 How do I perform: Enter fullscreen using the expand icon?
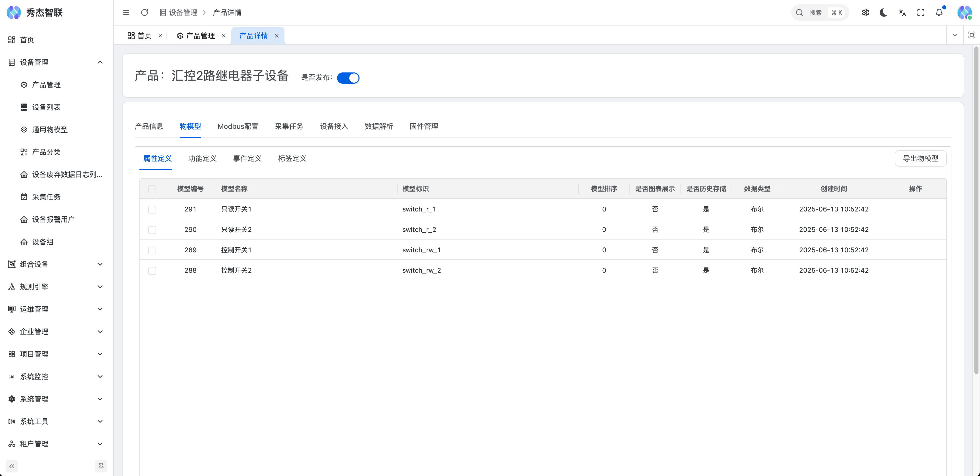[x=921, y=12]
